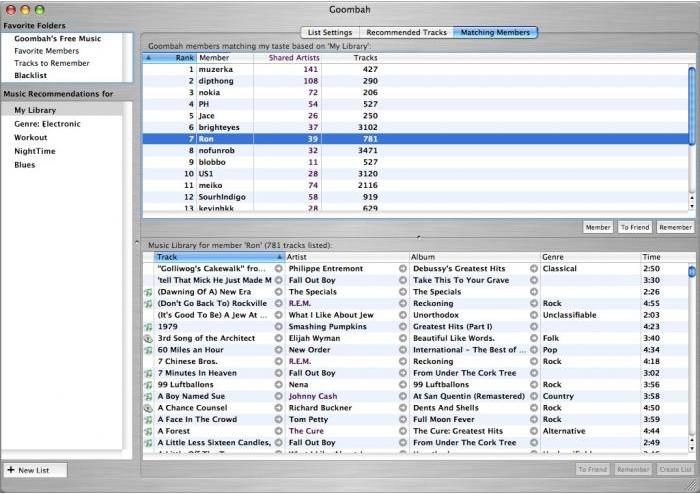The image size is (700, 494).
Task: Sort the music library by Genre column
Action: [590, 257]
